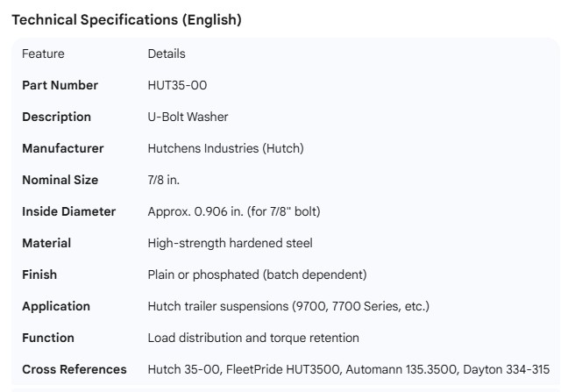The image size is (568, 392).
Task: Select the Manufacturer row label
Action: (62, 148)
